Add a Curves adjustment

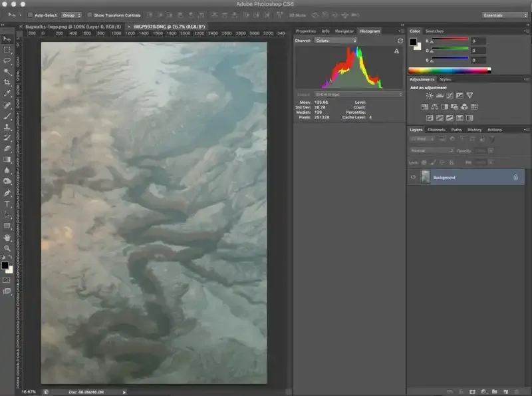pyautogui.click(x=449, y=96)
